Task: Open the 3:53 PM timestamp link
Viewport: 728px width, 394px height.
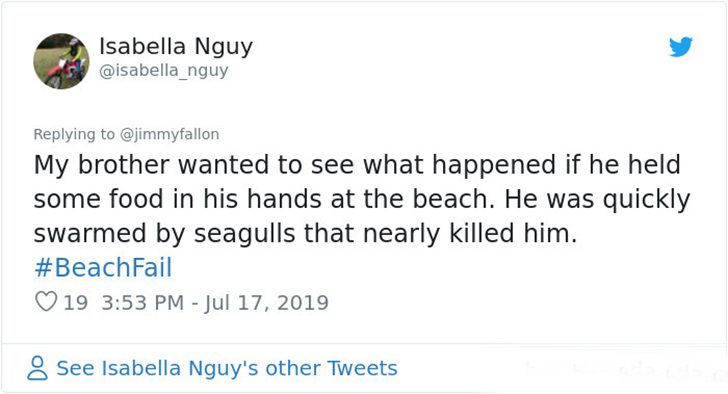Action: coord(143,303)
